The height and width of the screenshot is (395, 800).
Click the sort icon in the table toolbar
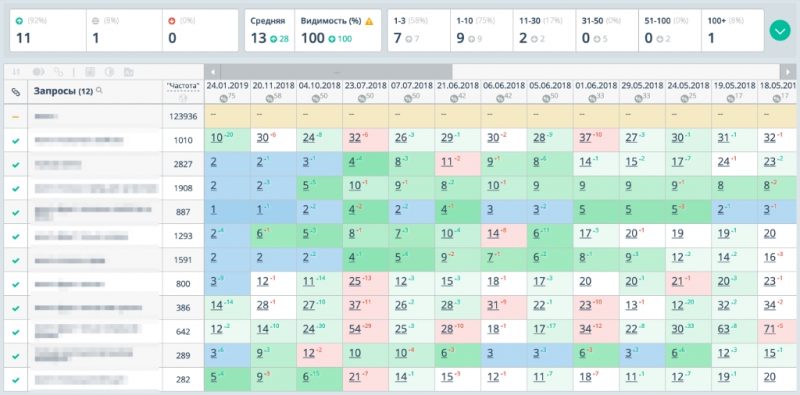point(16,72)
